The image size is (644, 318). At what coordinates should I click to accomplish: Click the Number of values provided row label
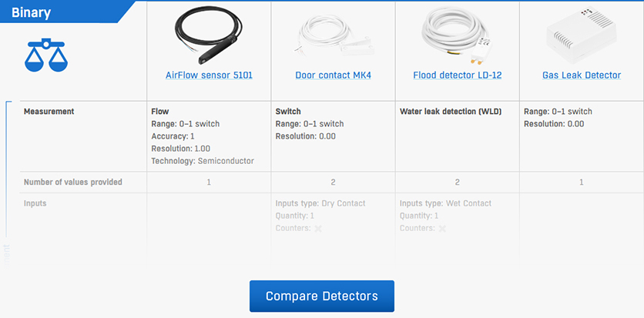(x=72, y=182)
